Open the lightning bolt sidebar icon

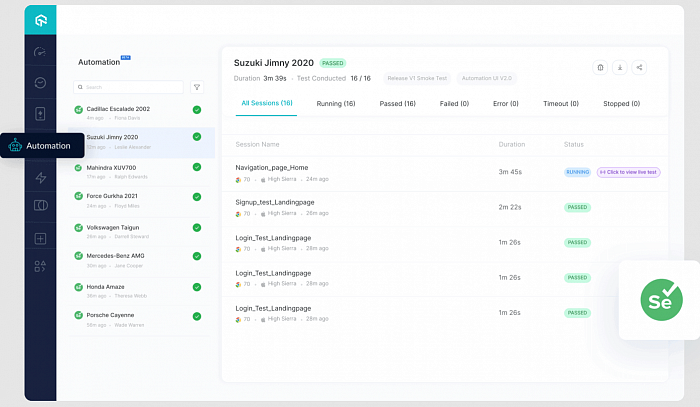point(41,178)
